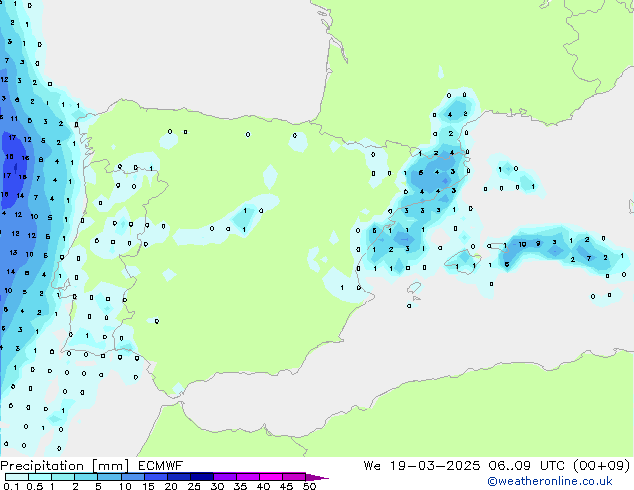Pick the 40–45 mm magenta legend swatch
634x490 pixels.
click(271, 477)
